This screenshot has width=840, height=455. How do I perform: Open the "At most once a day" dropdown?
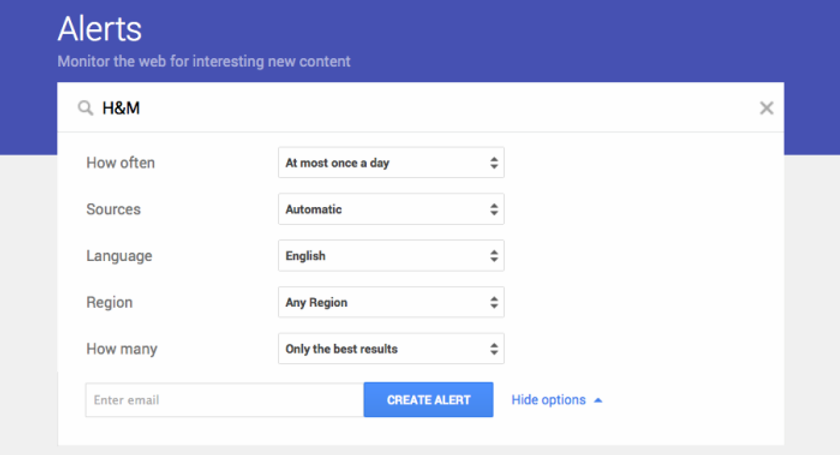(391, 163)
